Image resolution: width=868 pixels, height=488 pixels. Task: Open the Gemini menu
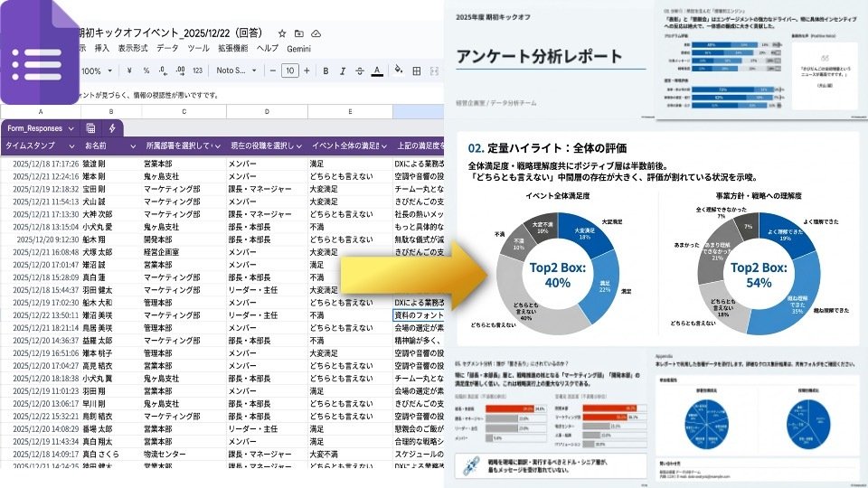299,49
